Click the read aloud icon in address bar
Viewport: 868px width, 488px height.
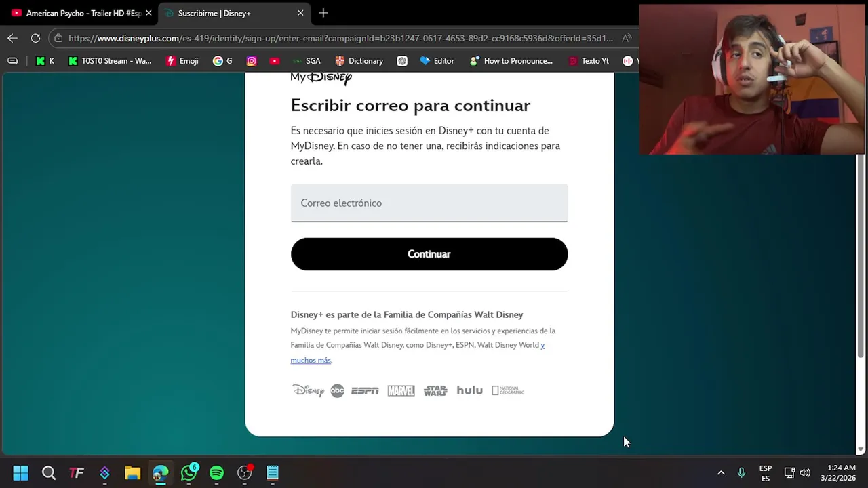(x=627, y=38)
